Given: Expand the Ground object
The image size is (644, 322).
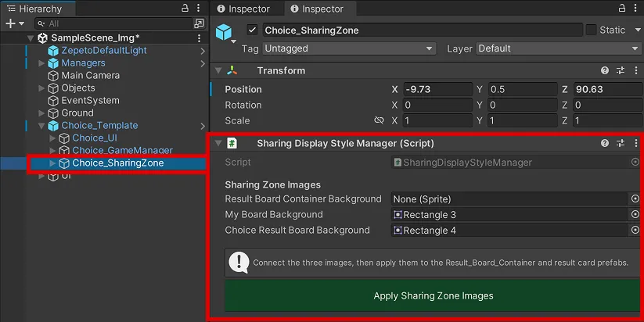Looking at the screenshot, I should [x=41, y=113].
